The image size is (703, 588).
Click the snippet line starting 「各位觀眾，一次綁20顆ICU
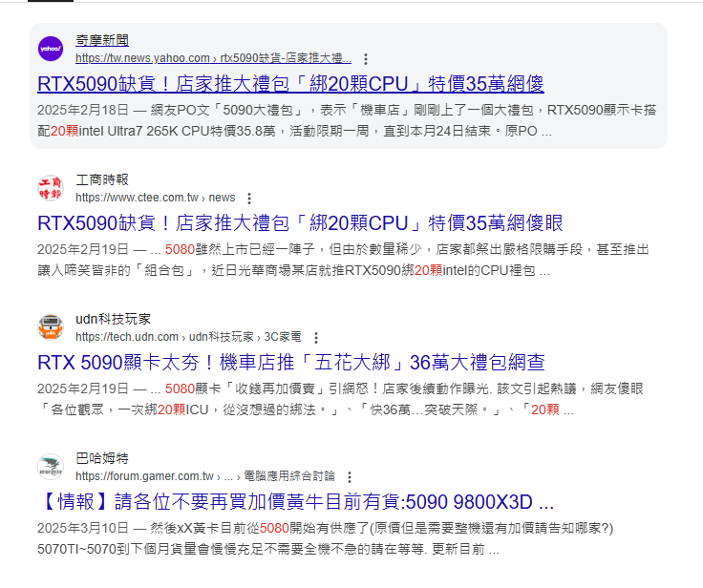coord(306,410)
